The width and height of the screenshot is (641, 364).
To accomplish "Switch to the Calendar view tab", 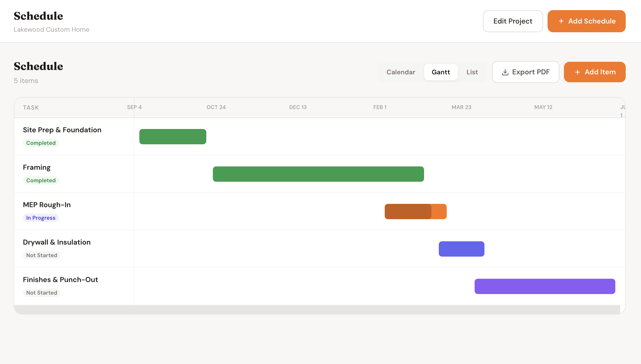I will [x=401, y=72].
